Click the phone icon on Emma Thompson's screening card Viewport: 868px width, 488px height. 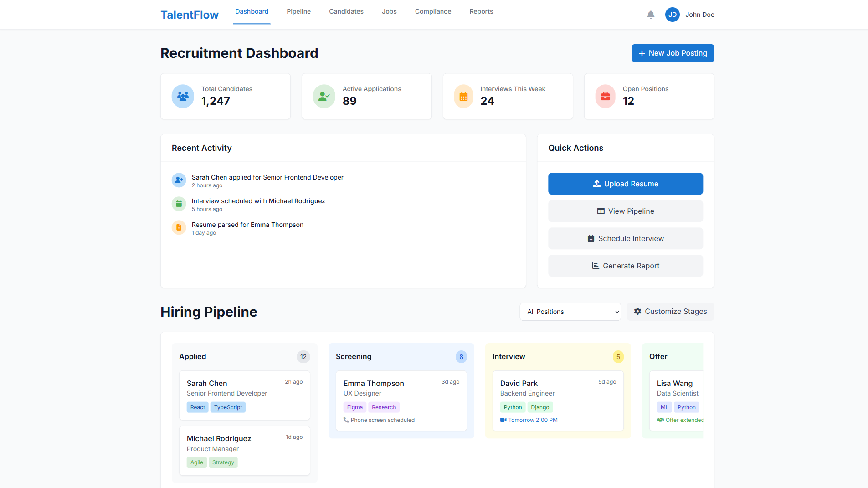[x=346, y=420]
